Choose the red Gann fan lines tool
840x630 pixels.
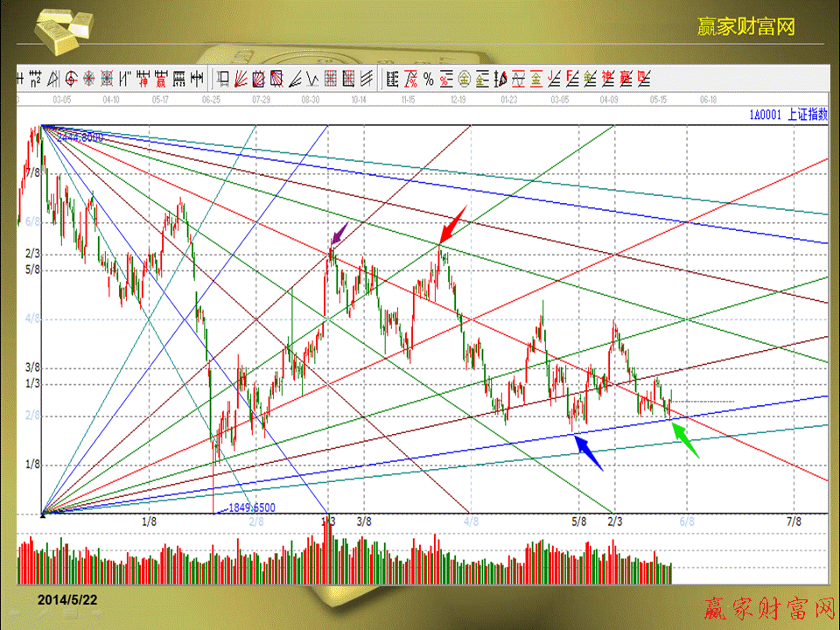coord(241,80)
